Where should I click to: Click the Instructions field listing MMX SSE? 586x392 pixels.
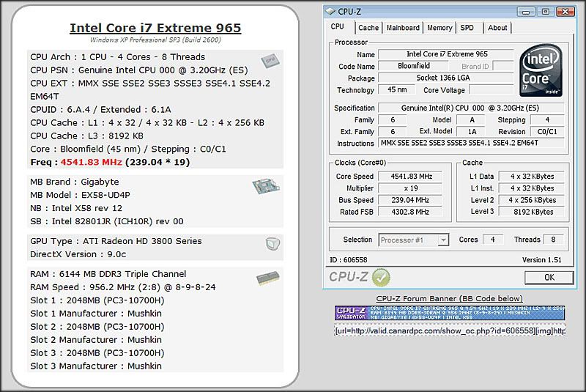(x=471, y=143)
